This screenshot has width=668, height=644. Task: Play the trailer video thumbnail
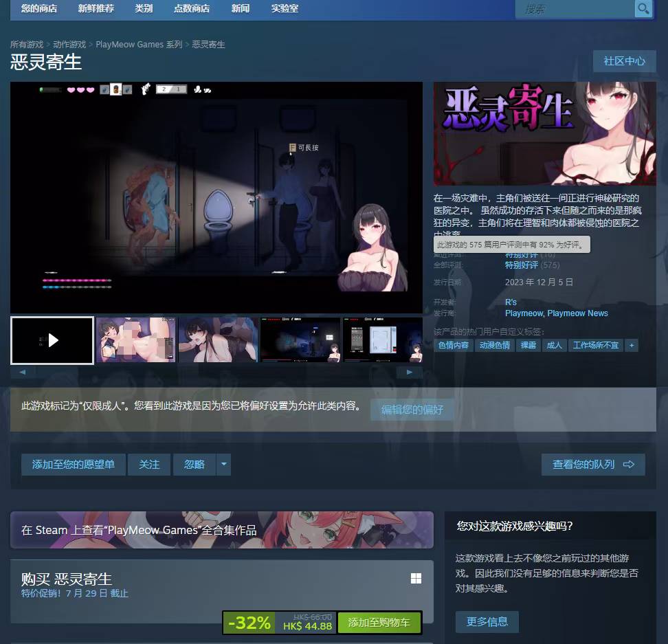point(52,340)
